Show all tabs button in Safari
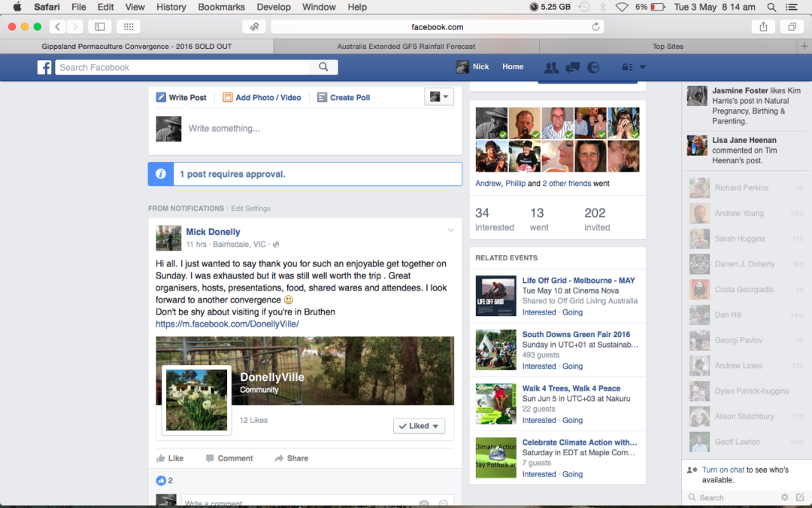 click(x=792, y=26)
